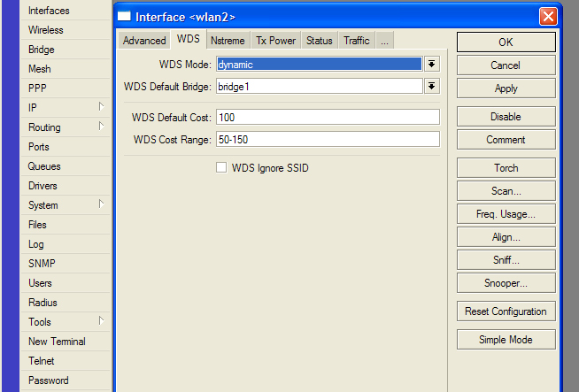Screen dimensions: 579x392
Task: Switch to the Tx Power tab
Action: click(276, 40)
